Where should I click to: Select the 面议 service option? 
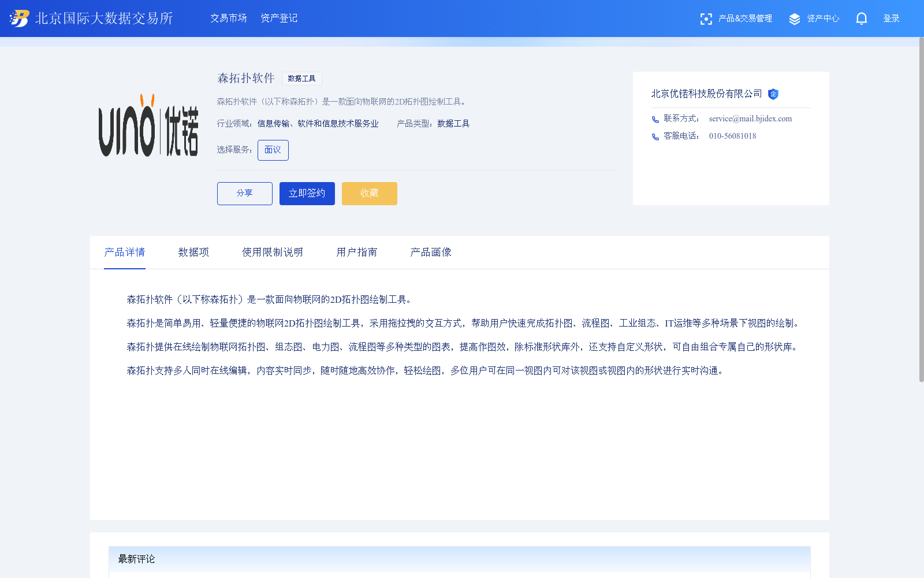(273, 150)
